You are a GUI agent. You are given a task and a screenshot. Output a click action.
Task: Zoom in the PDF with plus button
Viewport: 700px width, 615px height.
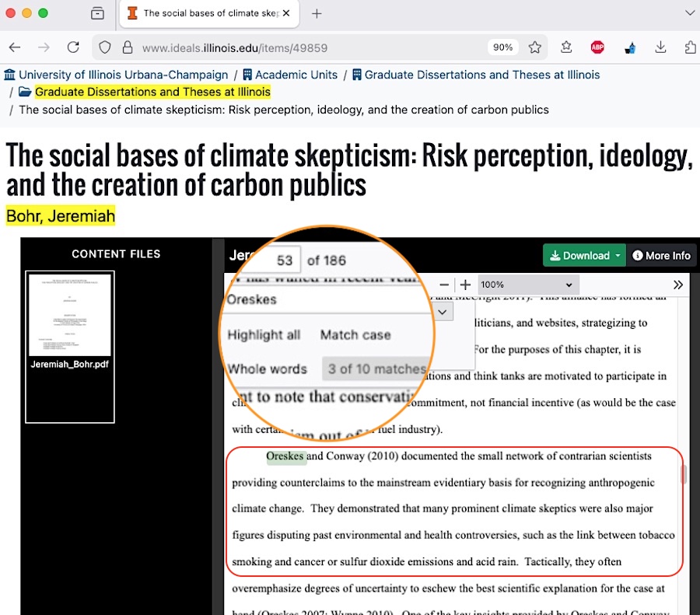coord(465,285)
